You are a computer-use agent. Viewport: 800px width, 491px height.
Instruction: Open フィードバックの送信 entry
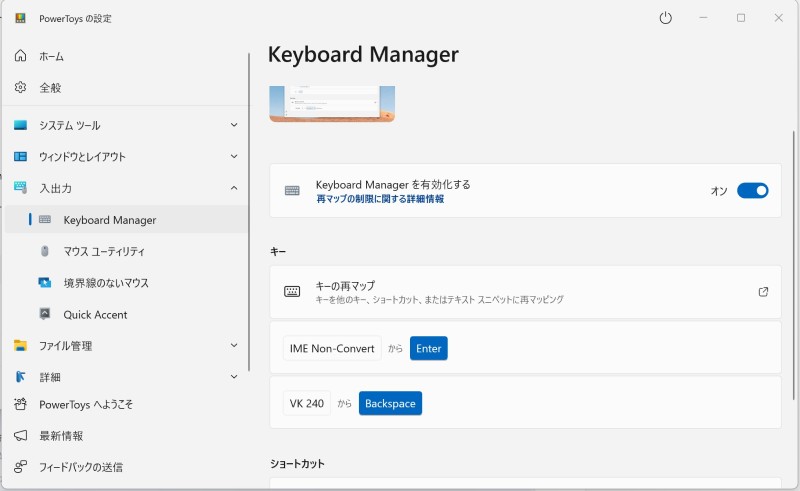[x=126, y=467]
